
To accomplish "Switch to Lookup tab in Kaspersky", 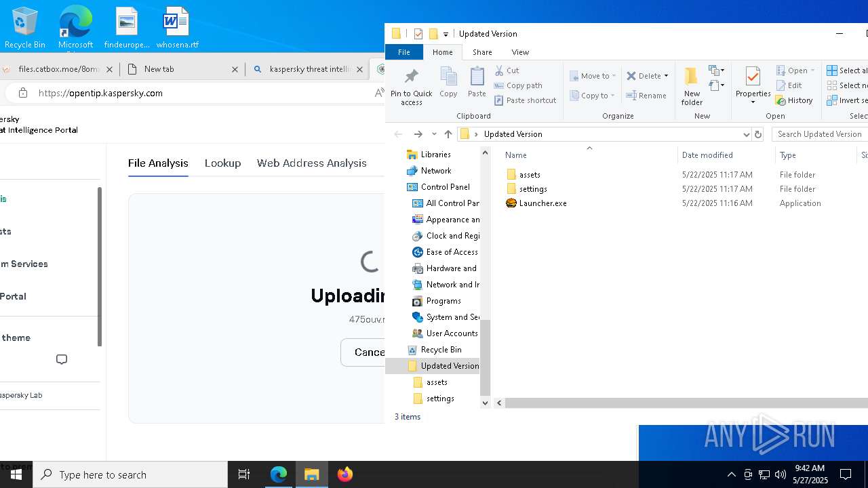I will coord(222,163).
